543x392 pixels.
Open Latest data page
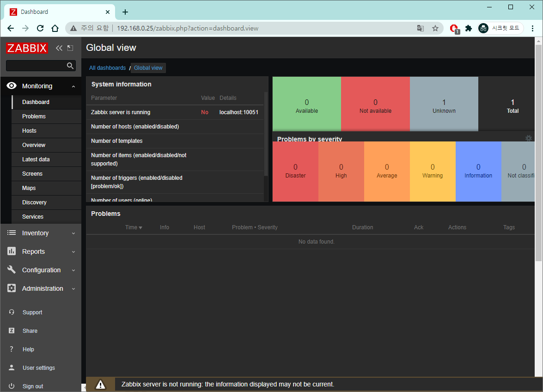(46, 159)
